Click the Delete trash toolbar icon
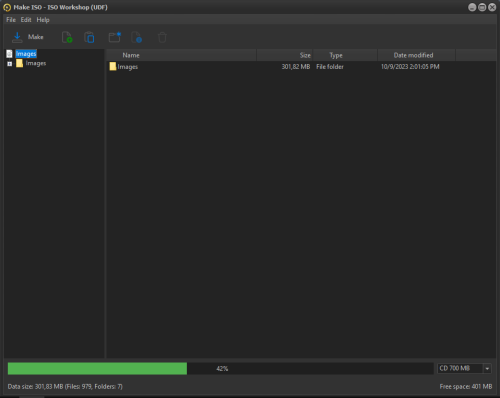 click(162, 37)
